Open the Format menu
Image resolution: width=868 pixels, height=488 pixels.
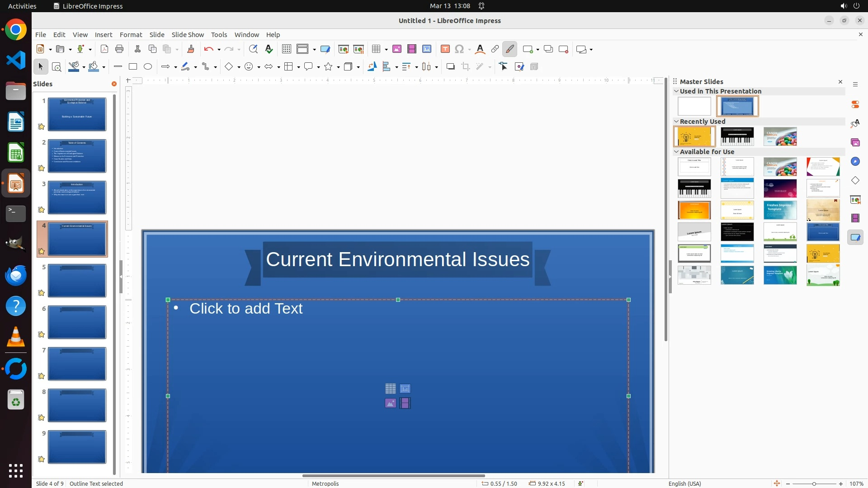(131, 35)
